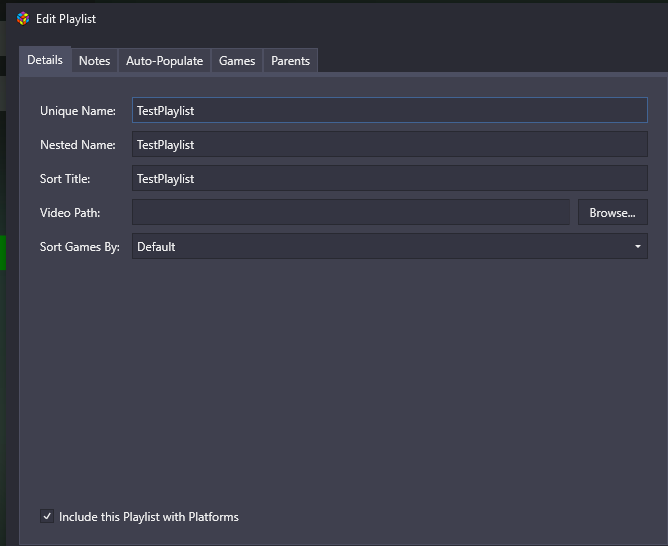The height and width of the screenshot is (546, 668).
Task: Go to the Games tab
Action: click(x=237, y=61)
